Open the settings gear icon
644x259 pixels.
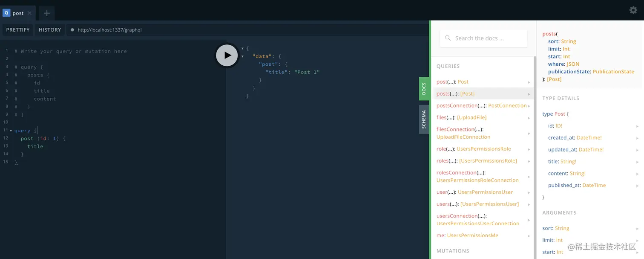(633, 10)
